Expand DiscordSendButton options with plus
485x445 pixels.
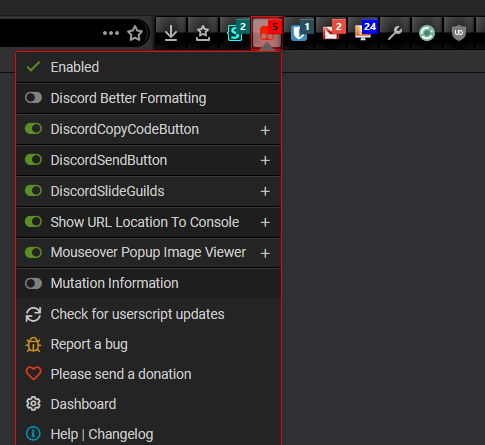point(265,161)
